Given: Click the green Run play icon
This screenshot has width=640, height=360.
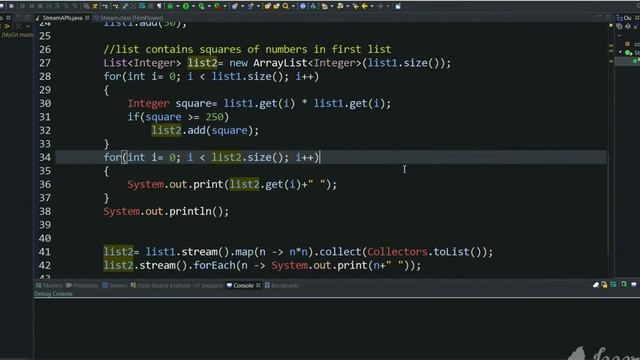Looking at the screenshot, I should (x=186, y=6).
